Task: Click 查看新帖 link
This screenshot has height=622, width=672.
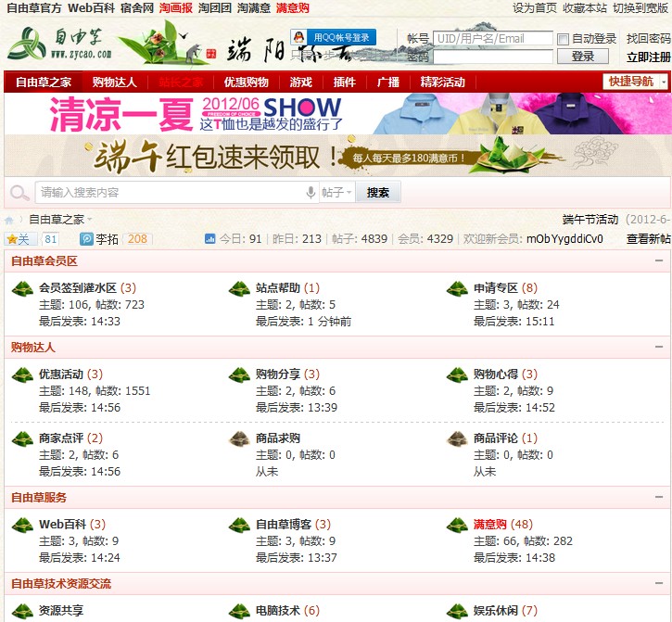Action: click(649, 239)
